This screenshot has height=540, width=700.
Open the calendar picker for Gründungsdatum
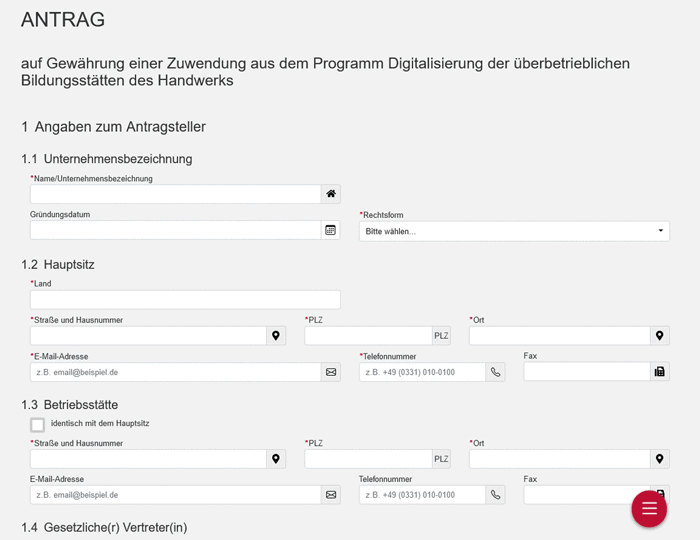(x=331, y=230)
